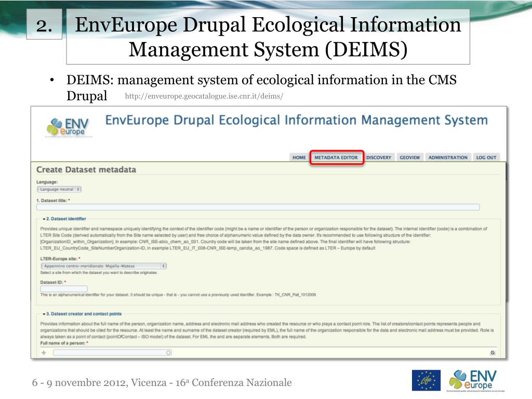The image size is (532, 399).
Task: Click the ENV Europe logo in the site header
Action: (x=68, y=127)
